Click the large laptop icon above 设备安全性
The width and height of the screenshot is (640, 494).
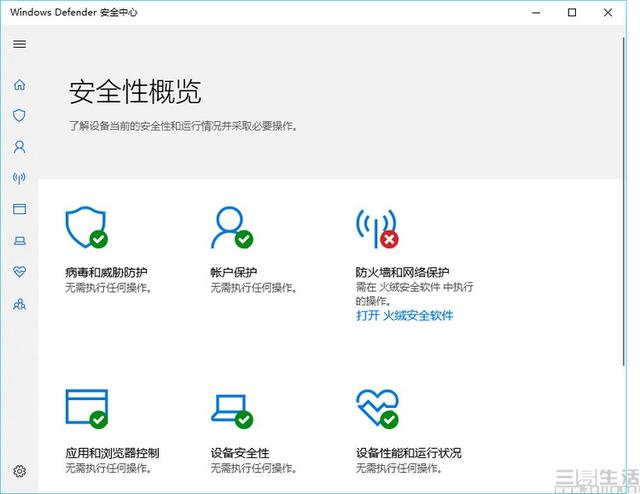tap(232, 411)
